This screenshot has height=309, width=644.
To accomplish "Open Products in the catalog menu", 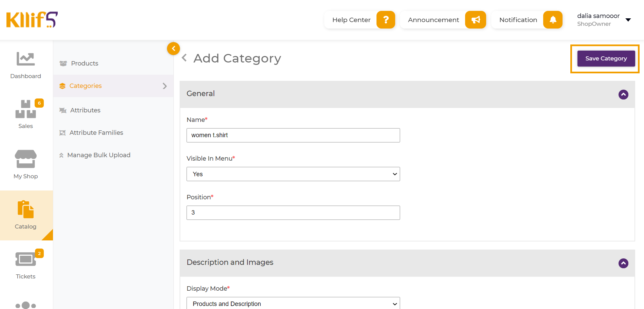I will 85,63.
